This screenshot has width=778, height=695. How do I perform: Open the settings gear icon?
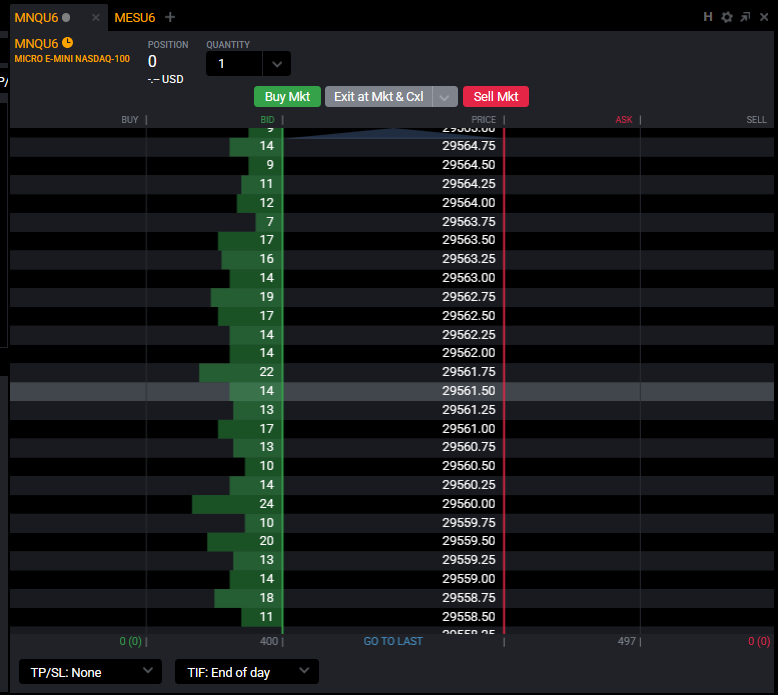[726, 17]
